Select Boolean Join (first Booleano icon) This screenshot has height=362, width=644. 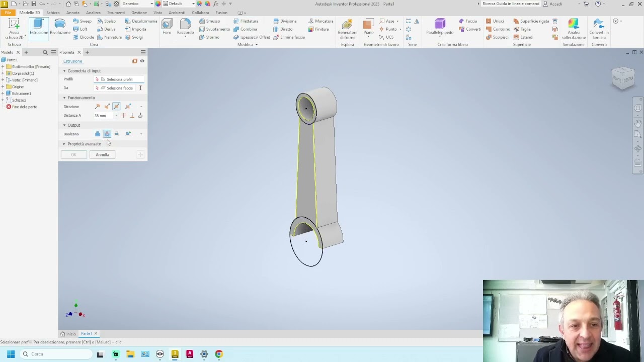tap(98, 134)
